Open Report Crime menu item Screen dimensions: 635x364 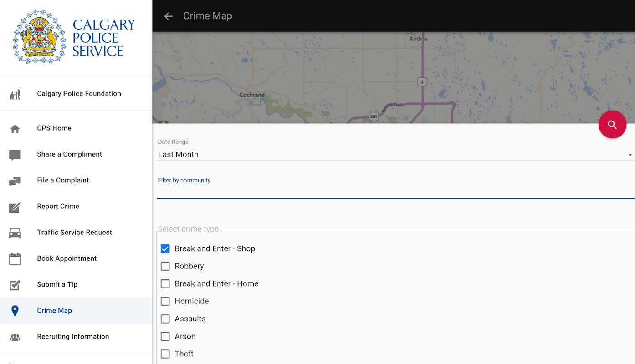58,207
